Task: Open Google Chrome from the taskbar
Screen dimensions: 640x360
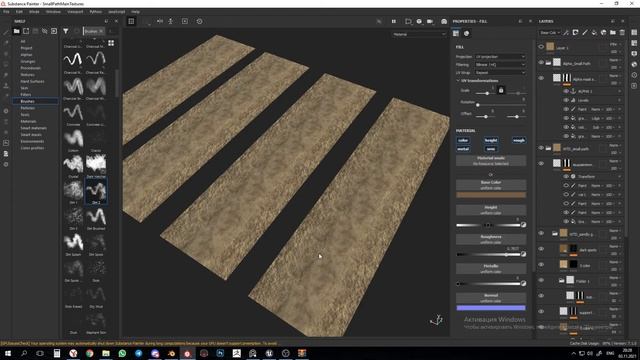Action: click(90, 353)
